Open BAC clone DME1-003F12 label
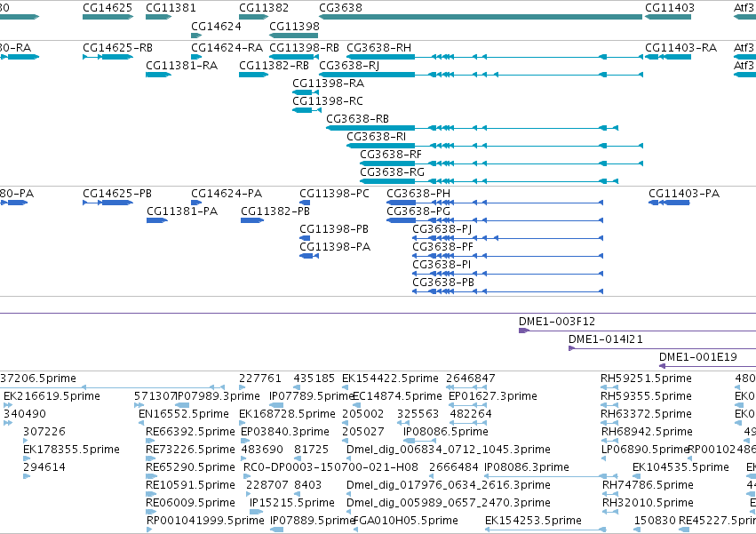This screenshot has width=756, height=534. tap(557, 322)
